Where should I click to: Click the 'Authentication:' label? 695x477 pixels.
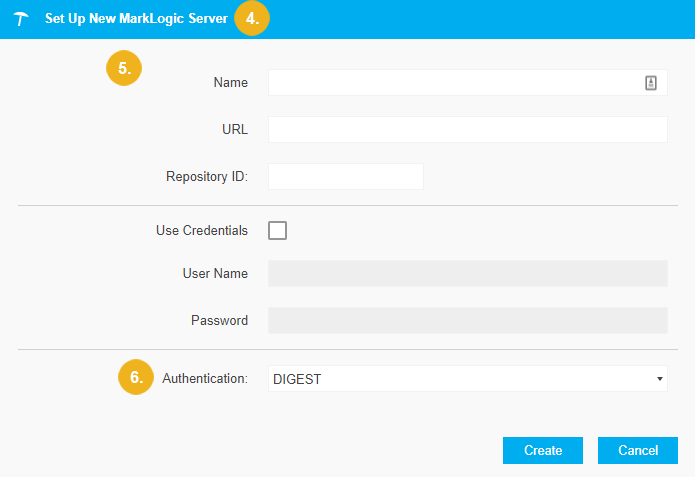click(205, 379)
